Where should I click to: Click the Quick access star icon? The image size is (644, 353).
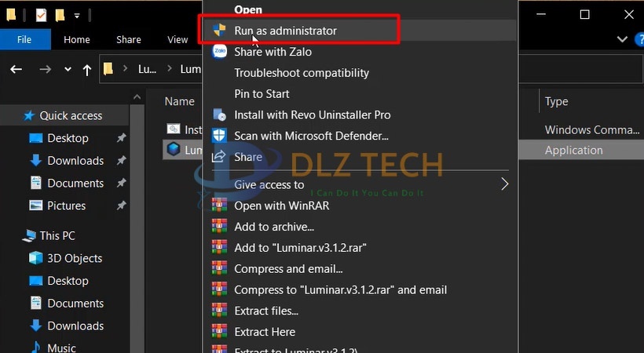(x=29, y=115)
